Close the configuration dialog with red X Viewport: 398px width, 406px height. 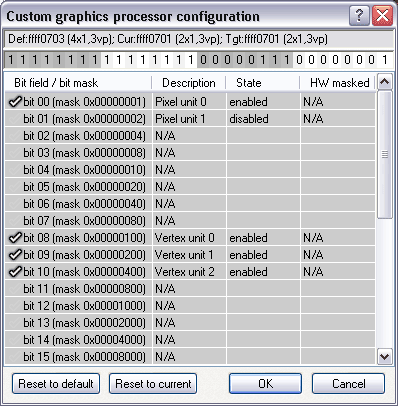(382, 16)
